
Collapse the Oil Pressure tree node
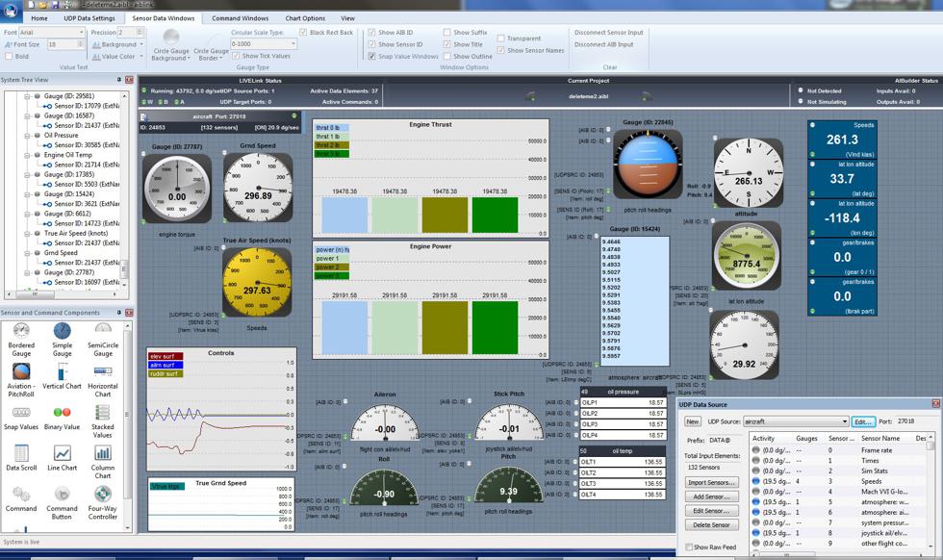point(28,136)
